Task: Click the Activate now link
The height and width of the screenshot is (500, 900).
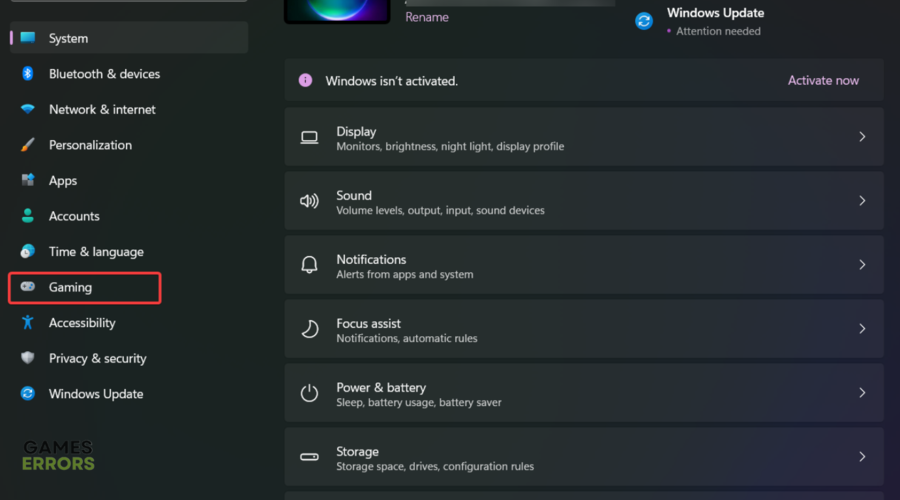Action: pos(823,81)
